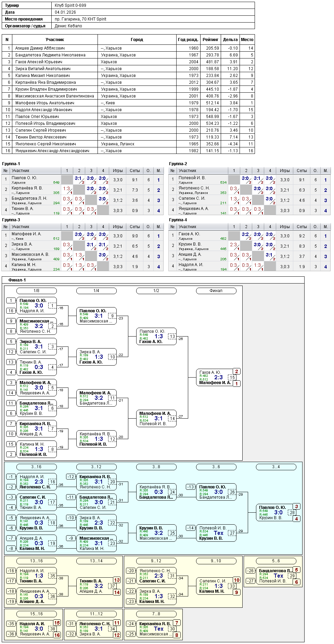This screenshot has height=644, width=334.
Task: Click the '3...16' bracket round header
Action: (x=36, y=467)
